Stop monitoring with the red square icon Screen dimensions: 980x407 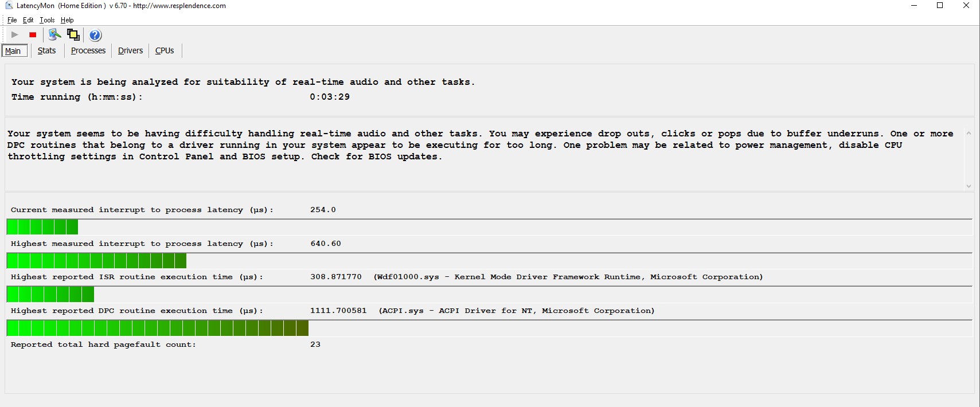33,35
